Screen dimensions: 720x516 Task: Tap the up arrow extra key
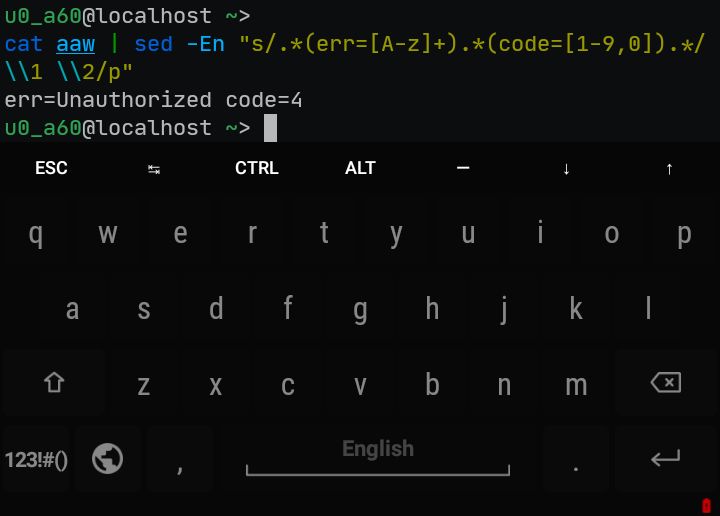tap(669, 169)
